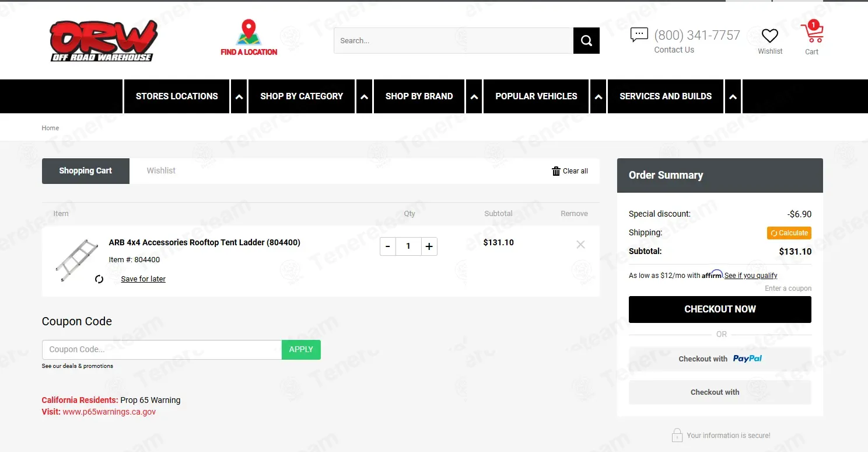This screenshot has height=452, width=868.
Task: Click Item #: 804400 text
Action: pos(134,260)
